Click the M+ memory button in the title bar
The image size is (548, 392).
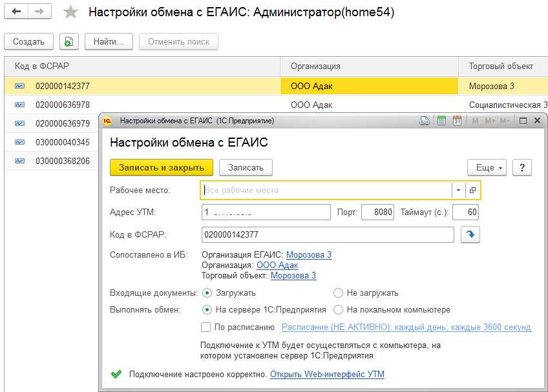coord(490,121)
